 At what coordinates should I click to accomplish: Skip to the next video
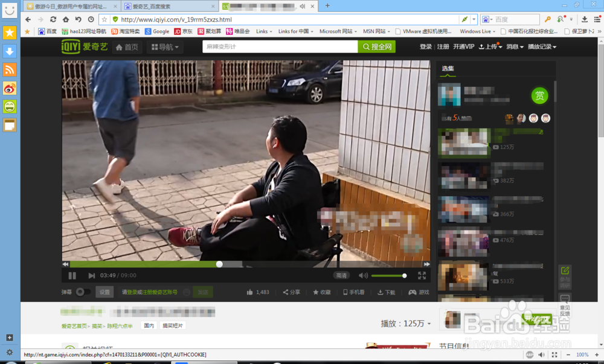click(x=91, y=275)
